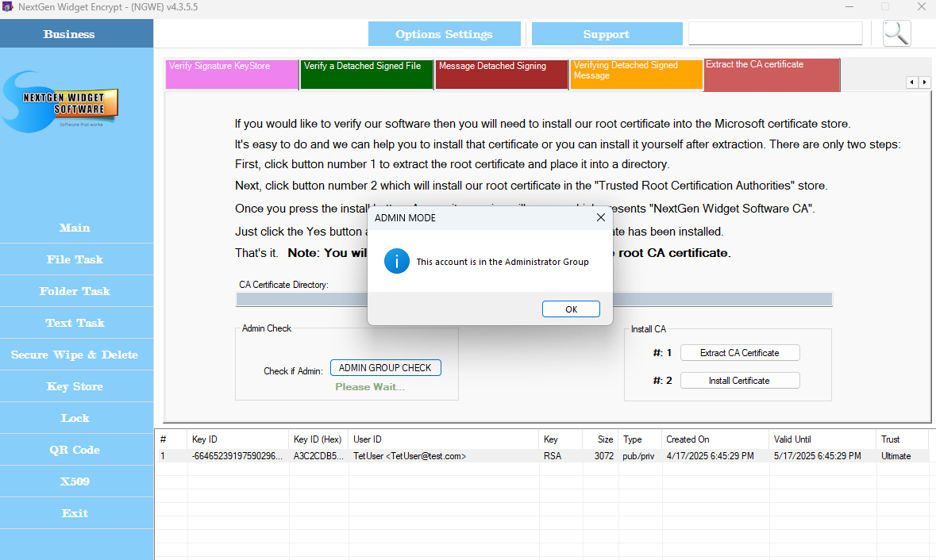Click the Install Certificate button
Image resolution: width=936 pixels, height=560 pixels.
tap(740, 381)
